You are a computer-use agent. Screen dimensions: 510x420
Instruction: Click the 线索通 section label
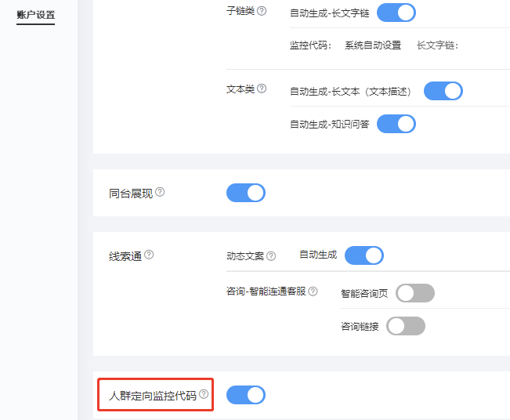pyautogui.click(x=125, y=255)
